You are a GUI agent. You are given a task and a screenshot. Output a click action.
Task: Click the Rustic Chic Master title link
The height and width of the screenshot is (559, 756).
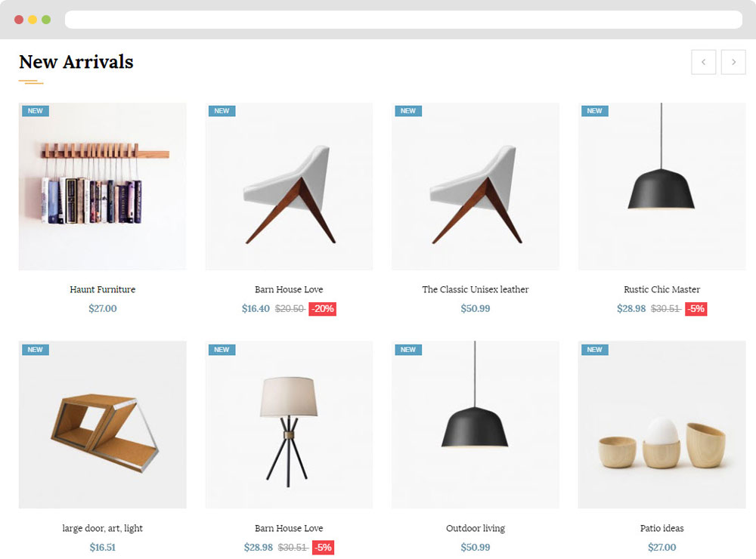661,289
